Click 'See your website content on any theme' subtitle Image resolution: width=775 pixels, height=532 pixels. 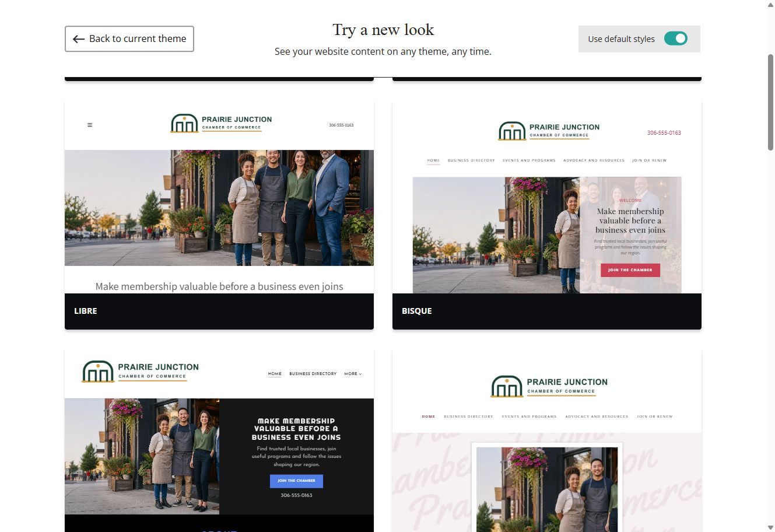tap(383, 51)
